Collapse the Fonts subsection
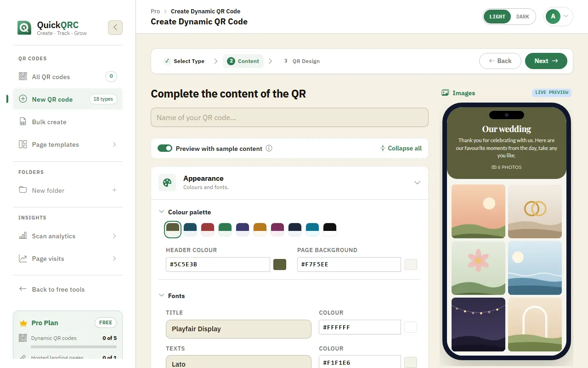Viewport: 588px width, 368px height. [161, 295]
